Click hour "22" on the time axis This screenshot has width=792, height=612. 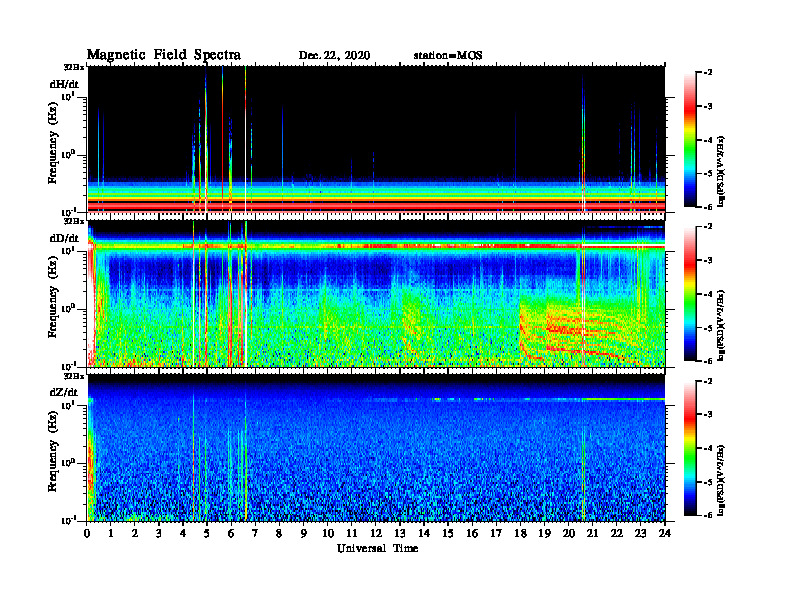pos(617,534)
